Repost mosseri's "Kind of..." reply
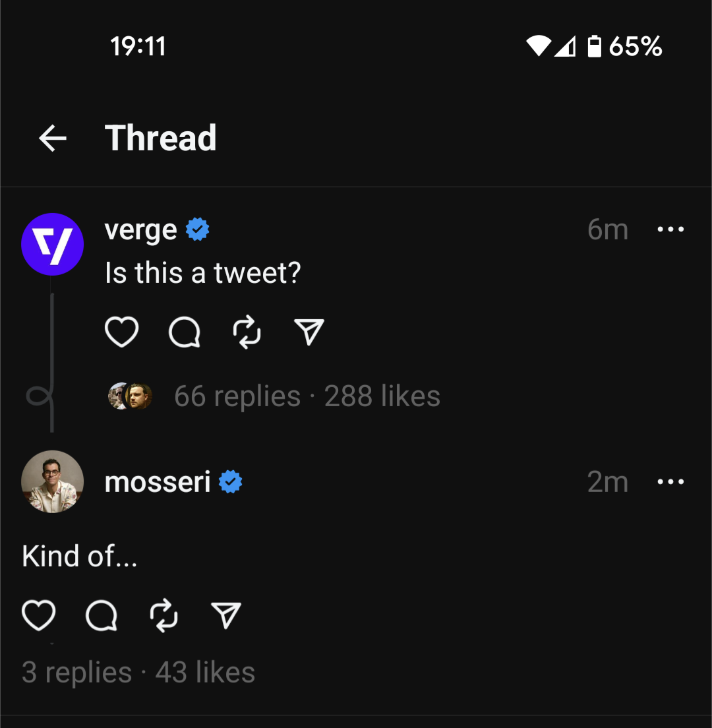 click(x=165, y=617)
